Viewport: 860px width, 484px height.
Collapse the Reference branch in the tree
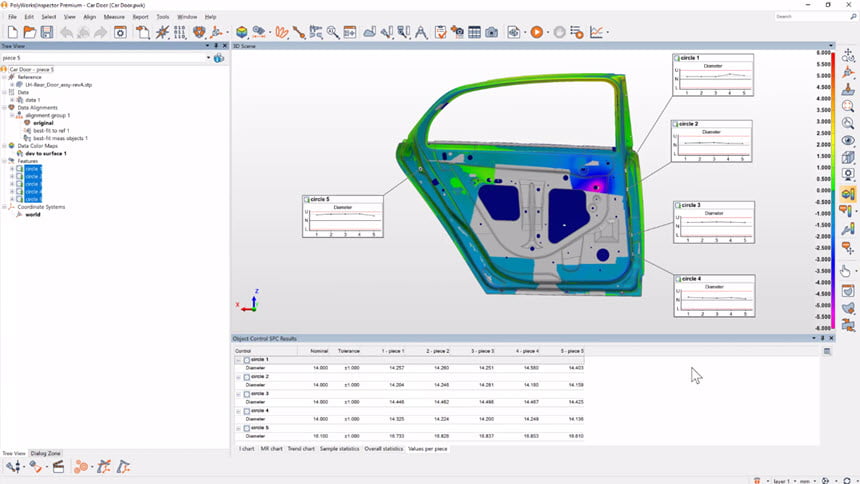4,77
